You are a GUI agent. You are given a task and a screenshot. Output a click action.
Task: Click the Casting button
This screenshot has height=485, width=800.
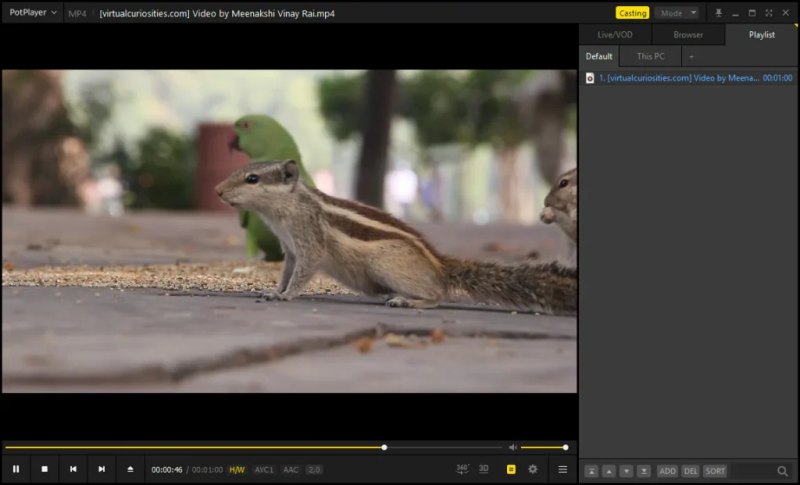coord(632,13)
